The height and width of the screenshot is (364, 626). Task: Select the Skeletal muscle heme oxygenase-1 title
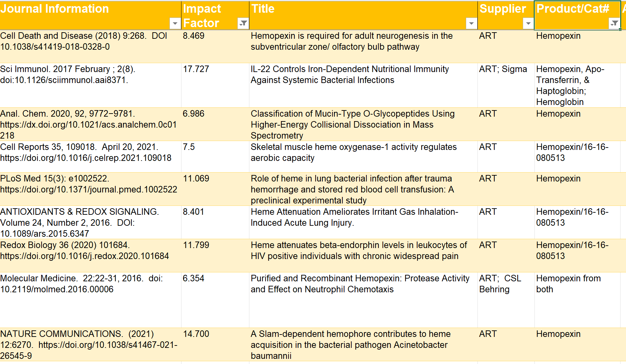pos(353,152)
